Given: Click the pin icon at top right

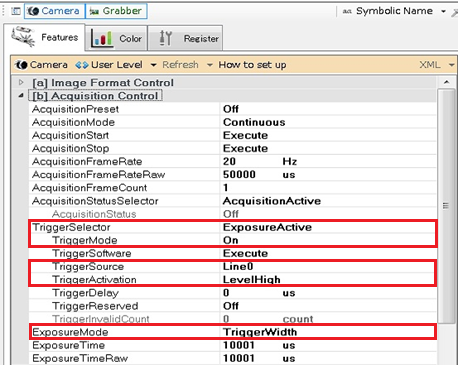Looking at the screenshot, I should click(x=454, y=13).
